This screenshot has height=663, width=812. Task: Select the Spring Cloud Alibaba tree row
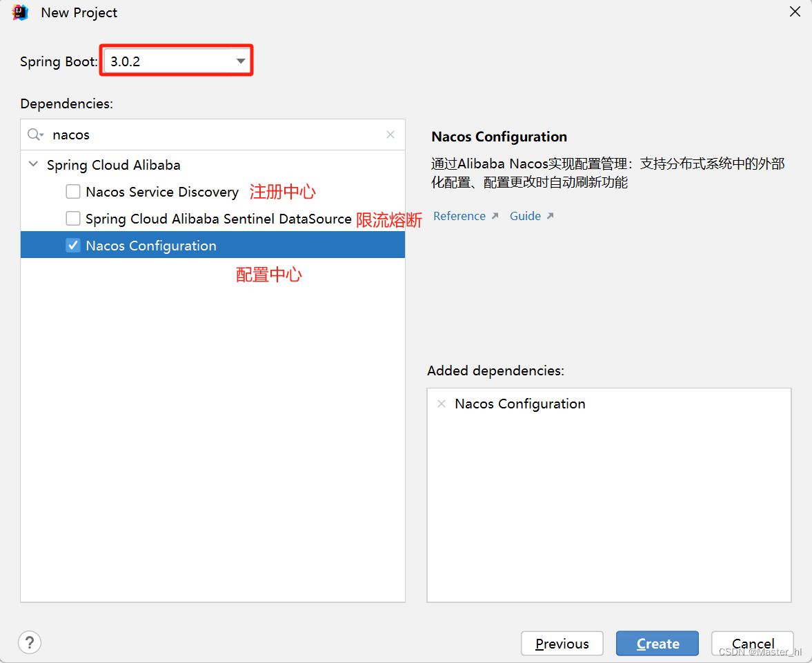click(x=213, y=165)
